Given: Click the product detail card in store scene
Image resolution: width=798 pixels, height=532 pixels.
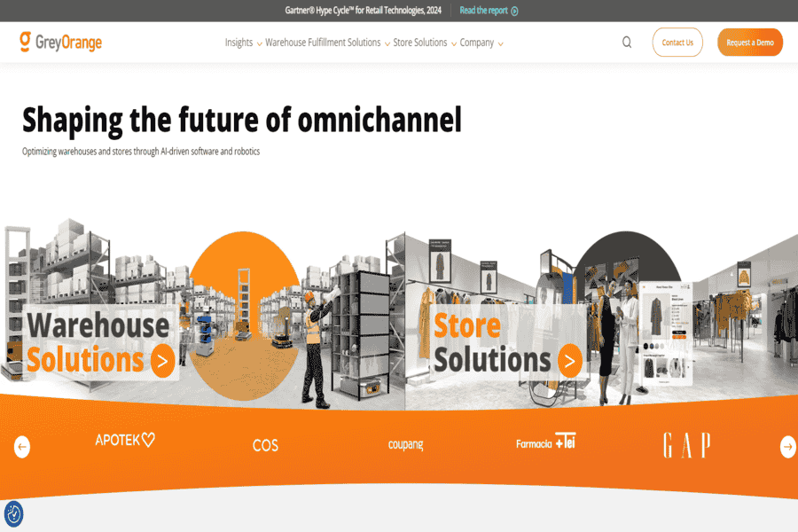Looking at the screenshot, I should tap(665, 333).
